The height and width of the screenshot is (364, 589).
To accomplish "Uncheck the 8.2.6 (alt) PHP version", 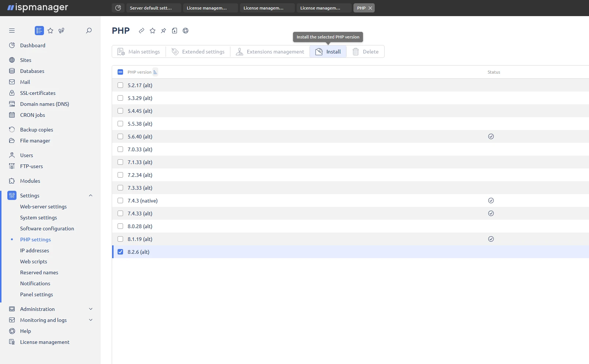I will (x=120, y=252).
